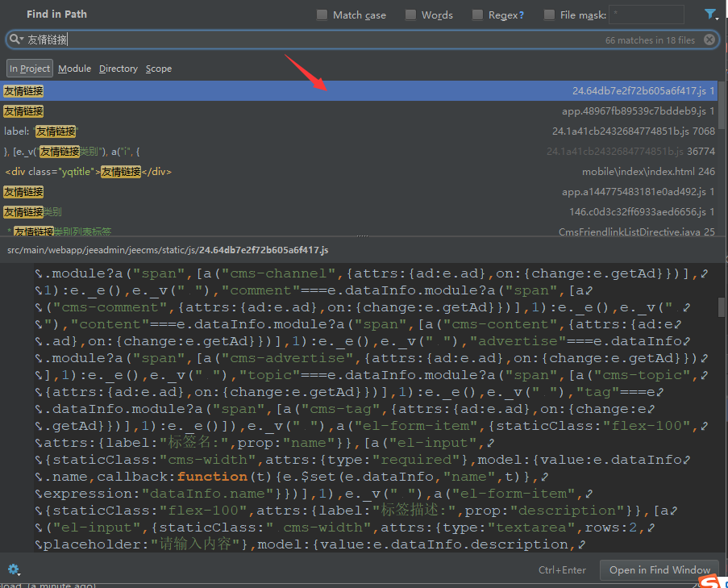
Task: Open the gear settings icon at bottom left
Action: click(14, 569)
